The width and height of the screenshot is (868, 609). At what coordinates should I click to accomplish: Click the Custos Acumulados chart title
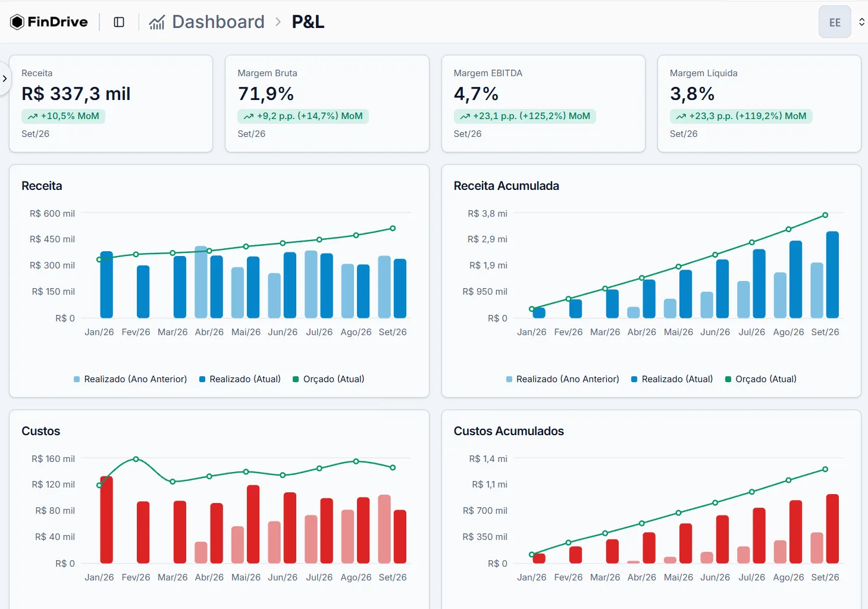click(509, 431)
